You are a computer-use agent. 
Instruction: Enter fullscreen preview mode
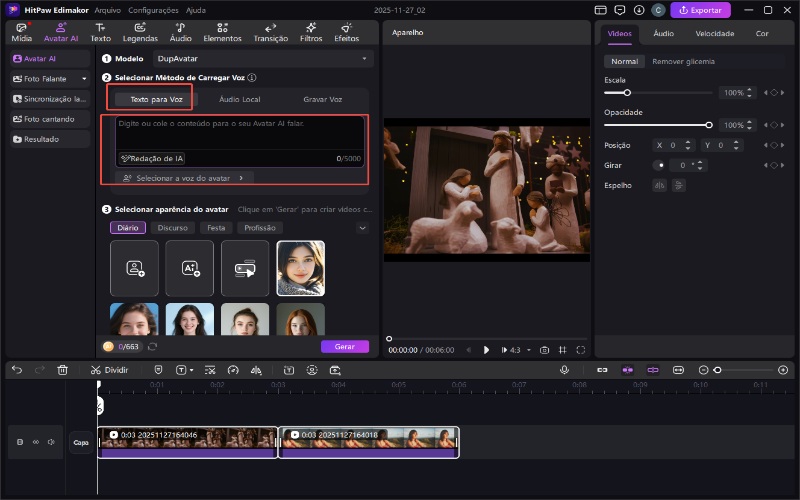click(x=581, y=350)
